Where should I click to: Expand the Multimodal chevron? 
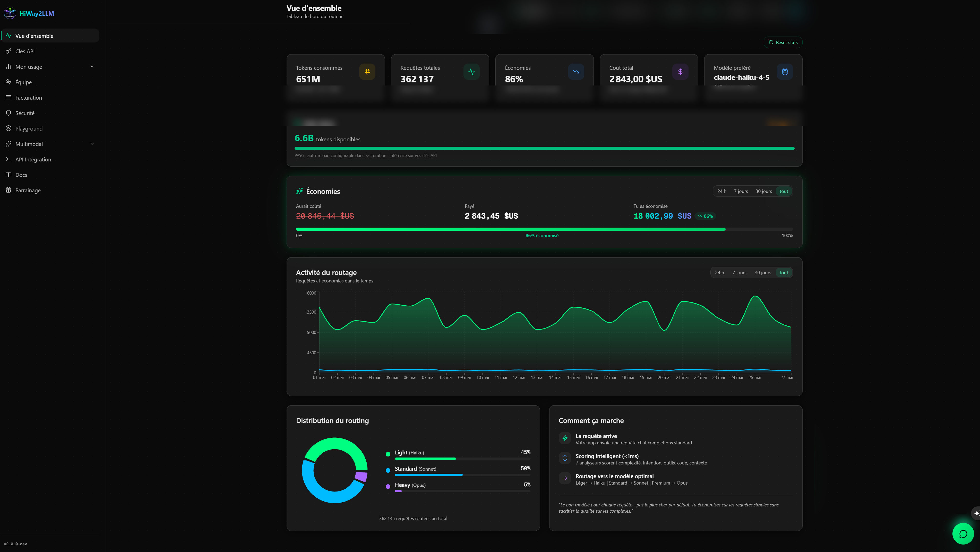(92, 144)
